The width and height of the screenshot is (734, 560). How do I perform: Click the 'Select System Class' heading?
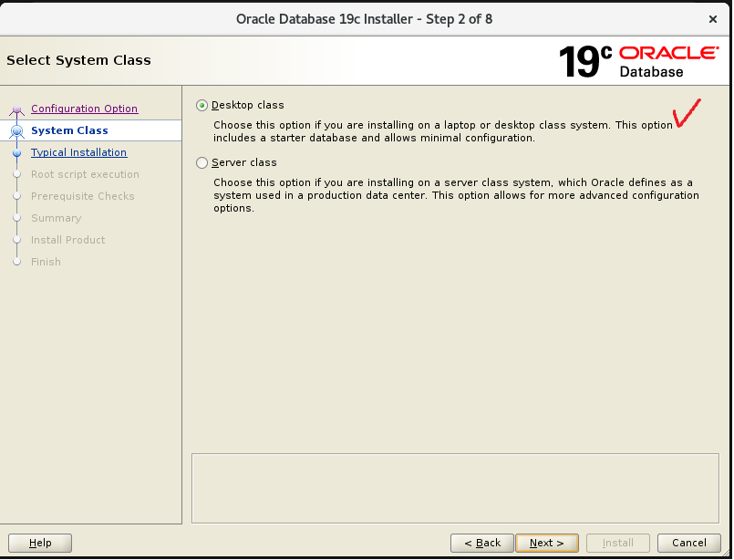(78, 60)
